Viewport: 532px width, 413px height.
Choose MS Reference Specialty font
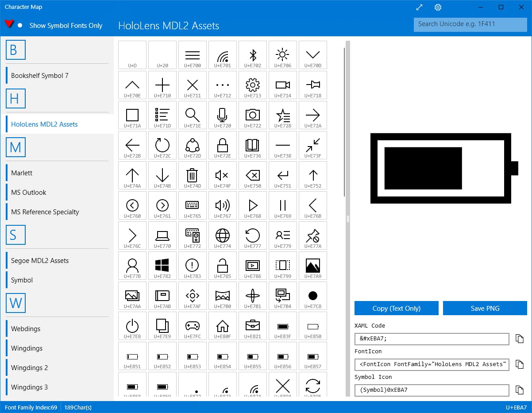click(57, 212)
